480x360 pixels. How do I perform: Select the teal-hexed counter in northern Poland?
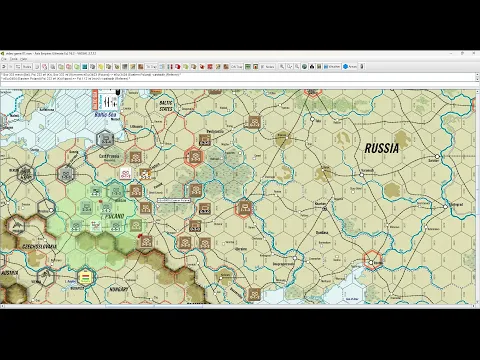click(116, 191)
